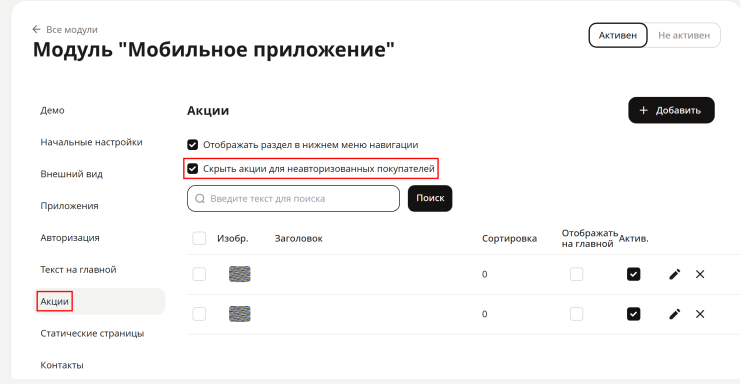The width and height of the screenshot is (740, 384).
Task: Toggle Отображать раздел в нижнем меню навигации
Action: (193, 144)
